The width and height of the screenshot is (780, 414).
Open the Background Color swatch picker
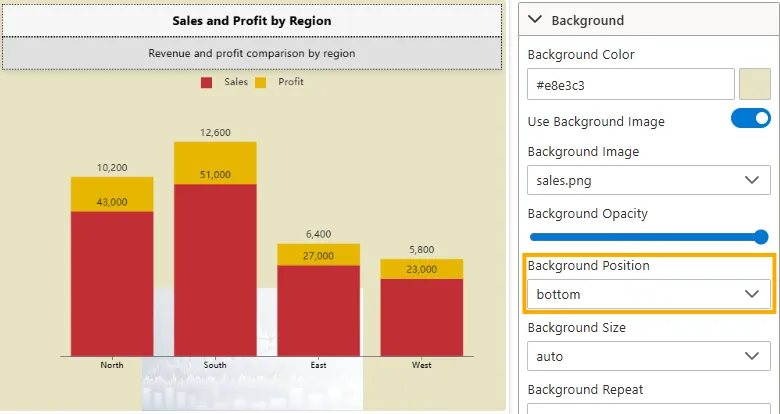click(x=754, y=85)
